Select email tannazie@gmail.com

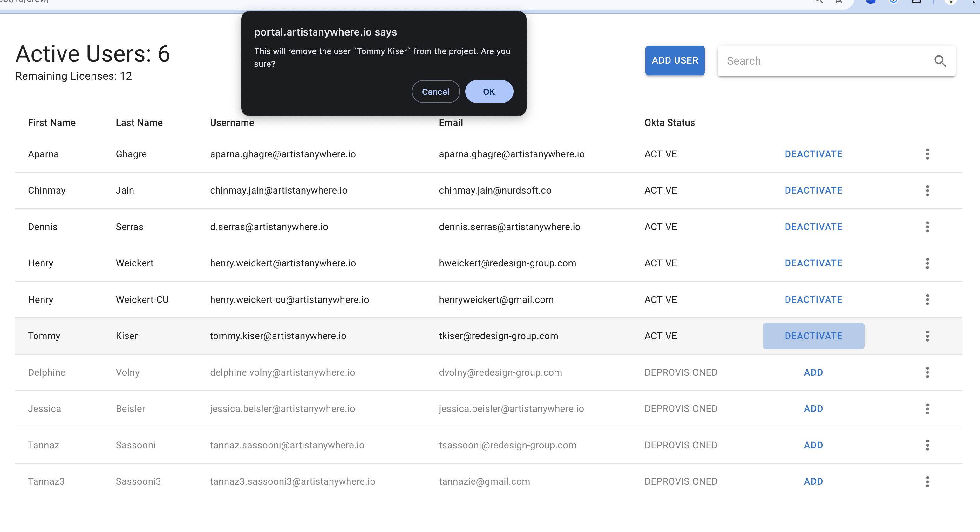click(x=484, y=481)
